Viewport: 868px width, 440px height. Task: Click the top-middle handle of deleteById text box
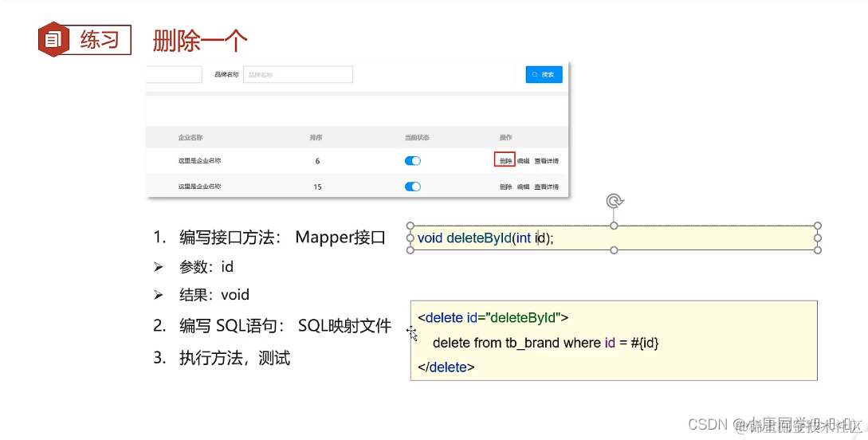pyautogui.click(x=614, y=226)
